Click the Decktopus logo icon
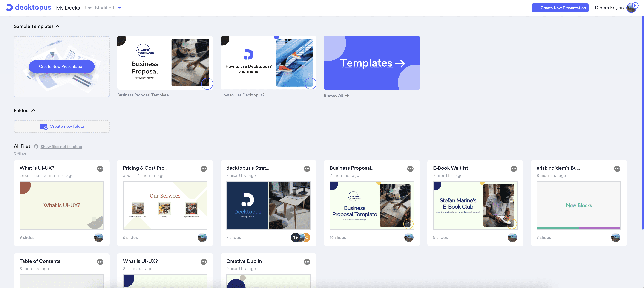The width and height of the screenshot is (644, 288). (8, 7)
